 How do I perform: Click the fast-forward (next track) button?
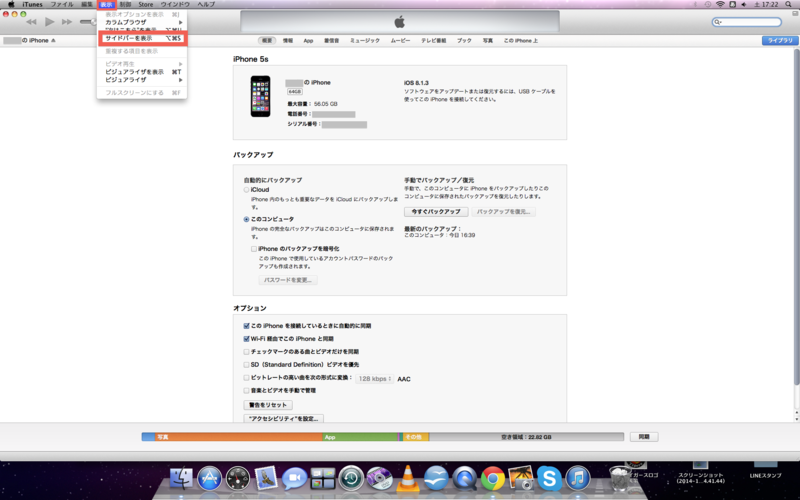point(67,22)
